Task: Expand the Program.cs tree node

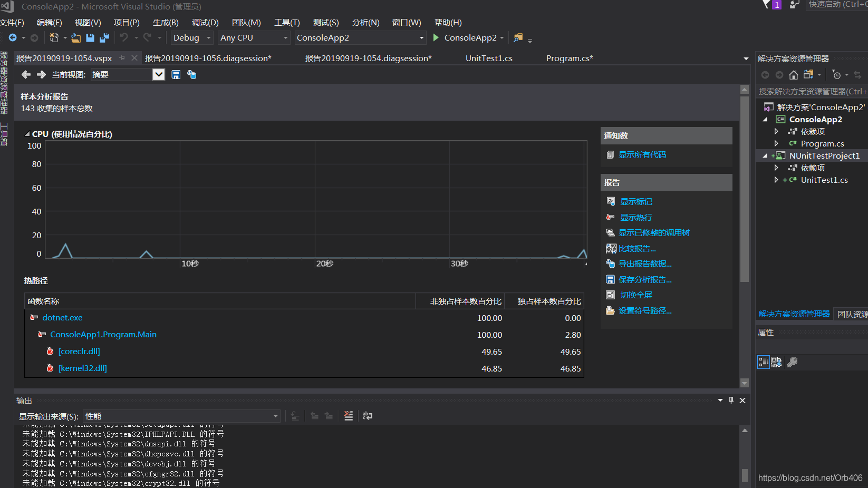Action: (776, 143)
